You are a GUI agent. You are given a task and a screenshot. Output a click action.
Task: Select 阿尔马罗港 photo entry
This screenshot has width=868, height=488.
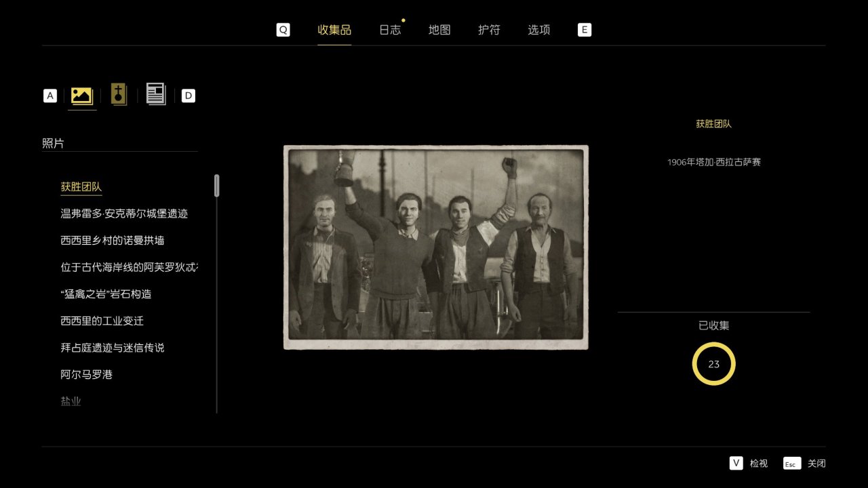click(86, 374)
